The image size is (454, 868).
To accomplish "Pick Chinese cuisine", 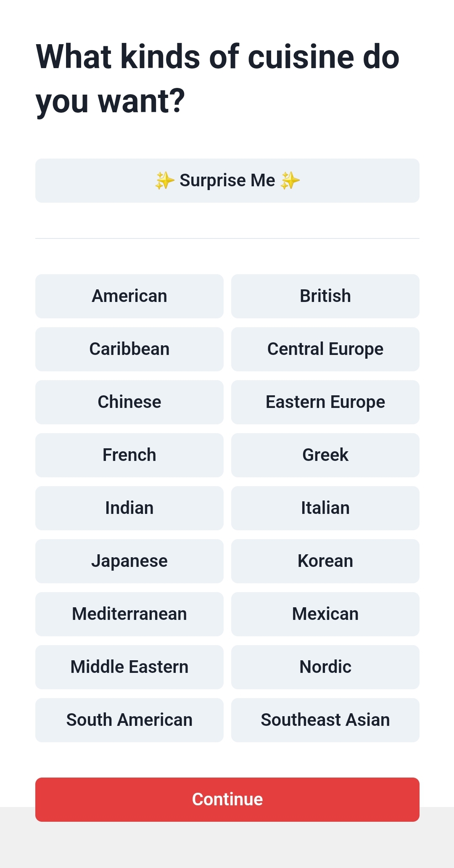I will [x=129, y=402].
